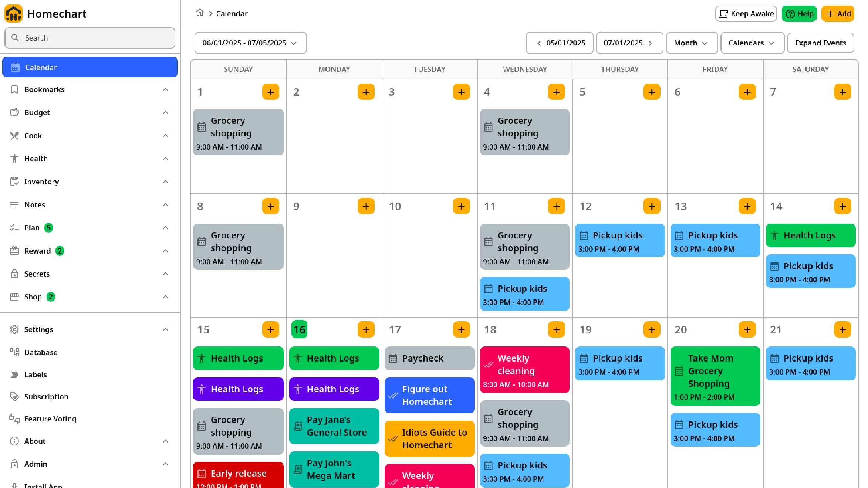868x488 pixels.
Task: Open Grocery shopping event on June 1
Action: point(238,132)
